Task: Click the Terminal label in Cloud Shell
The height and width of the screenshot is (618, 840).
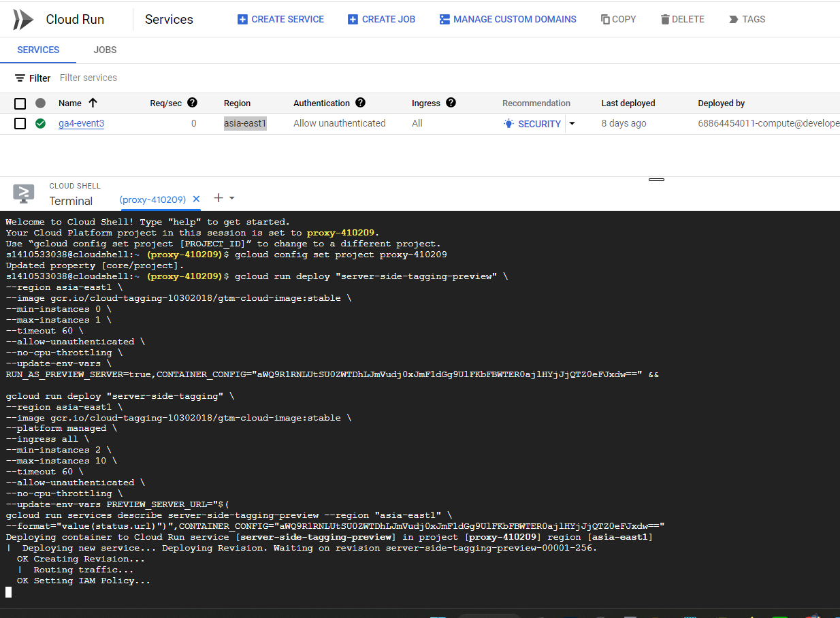Action: tap(71, 201)
